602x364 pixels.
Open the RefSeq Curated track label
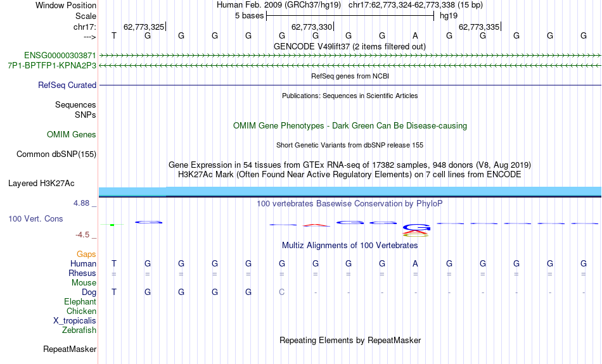tap(67, 85)
